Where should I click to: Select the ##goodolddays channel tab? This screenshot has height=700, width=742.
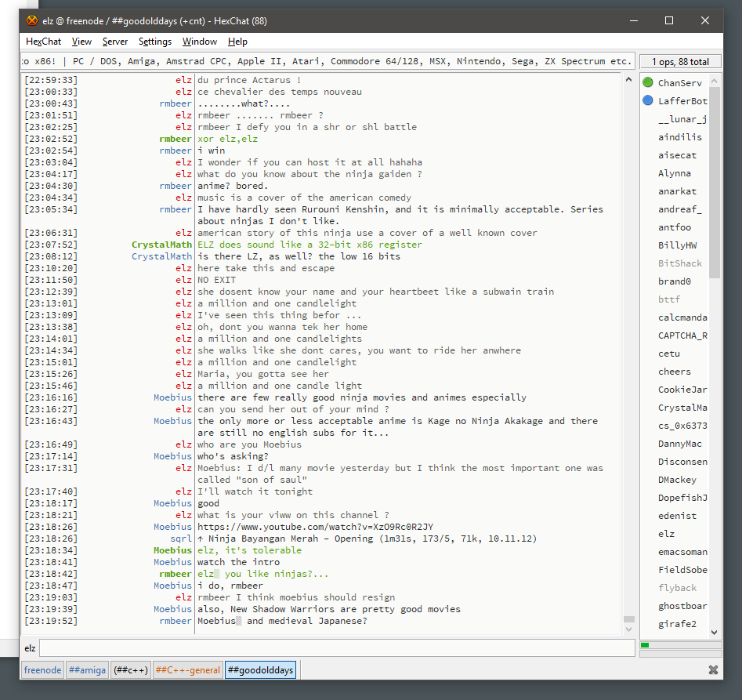click(x=260, y=669)
